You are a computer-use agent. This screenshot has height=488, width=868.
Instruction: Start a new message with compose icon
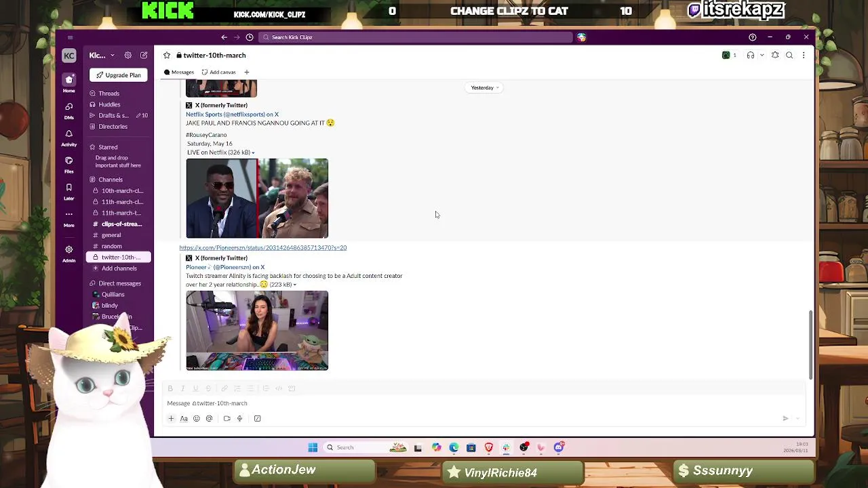point(144,56)
